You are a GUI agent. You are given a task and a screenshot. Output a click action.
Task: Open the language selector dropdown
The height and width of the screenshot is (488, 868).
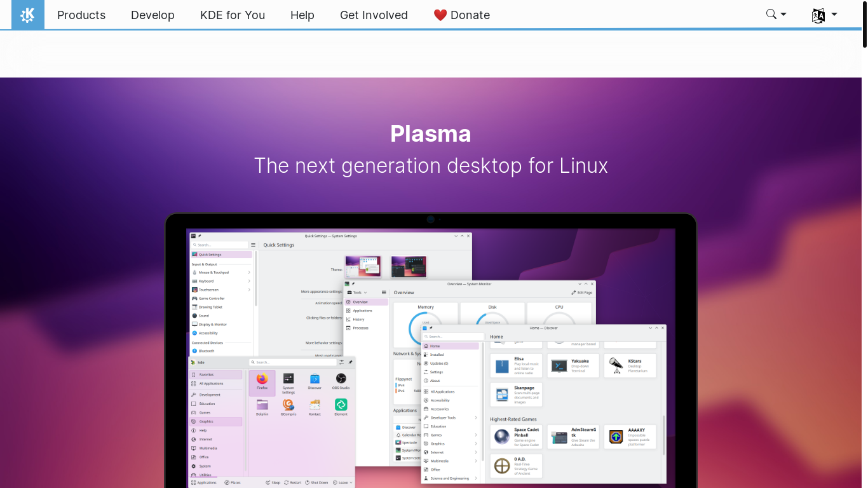pyautogui.click(x=824, y=15)
